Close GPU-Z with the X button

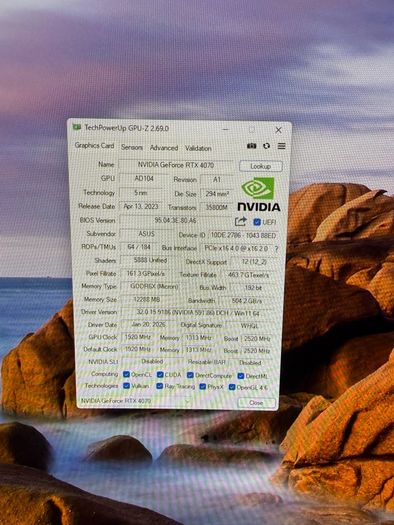pos(278,130)
